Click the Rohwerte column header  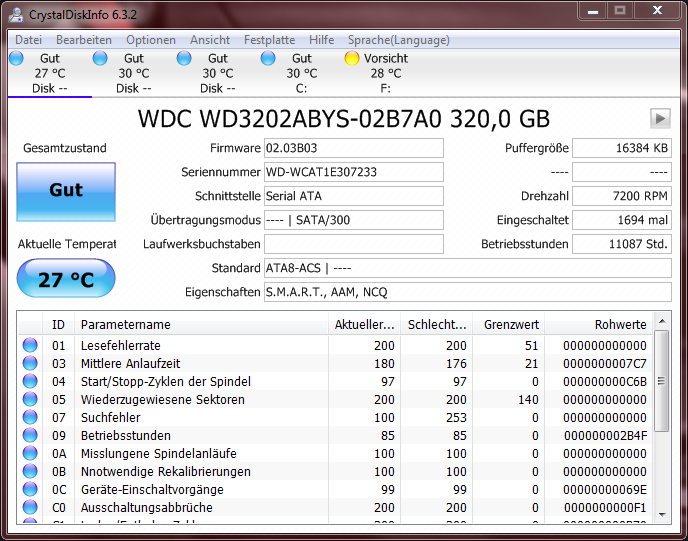click(599, 325)
